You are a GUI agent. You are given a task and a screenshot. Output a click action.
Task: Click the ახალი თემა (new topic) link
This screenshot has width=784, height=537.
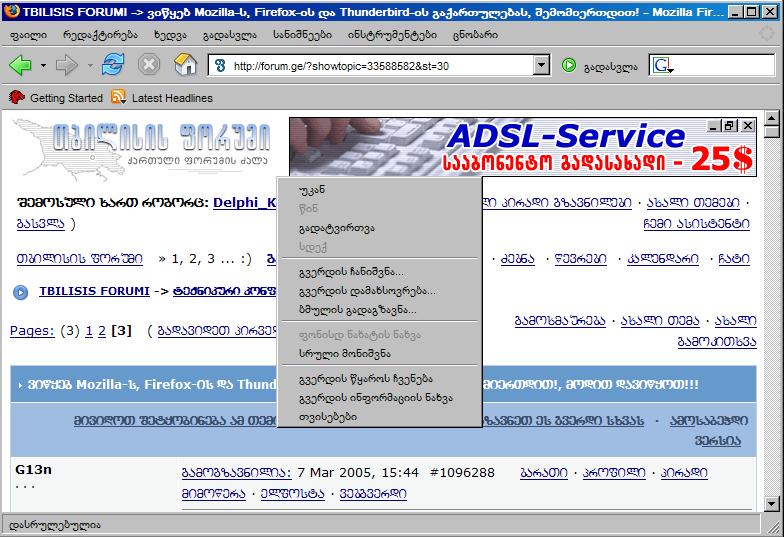660,320
